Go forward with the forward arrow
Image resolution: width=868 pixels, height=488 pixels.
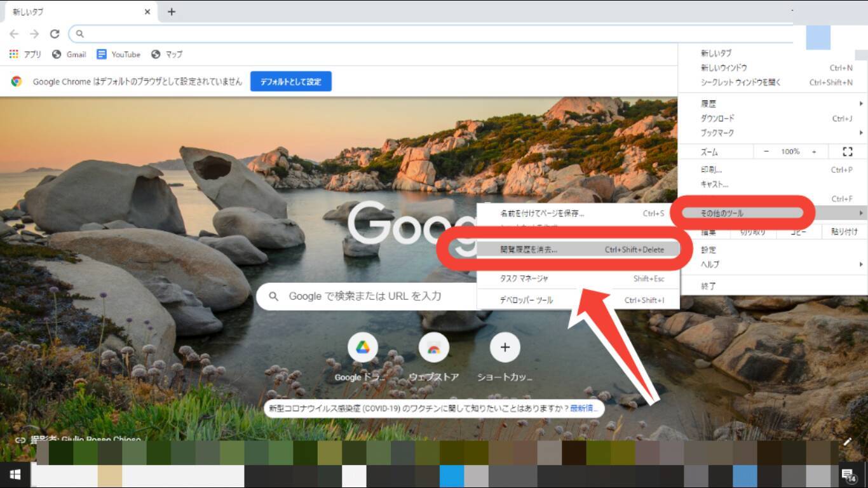(x=34, y=34)
